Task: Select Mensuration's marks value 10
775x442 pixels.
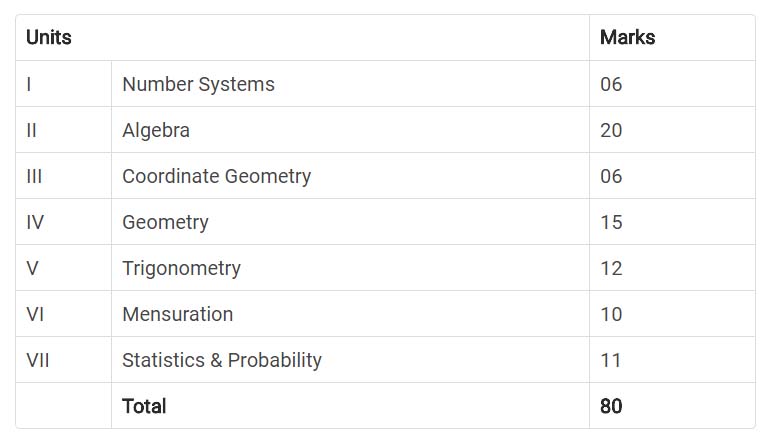Action: (611, 314)
